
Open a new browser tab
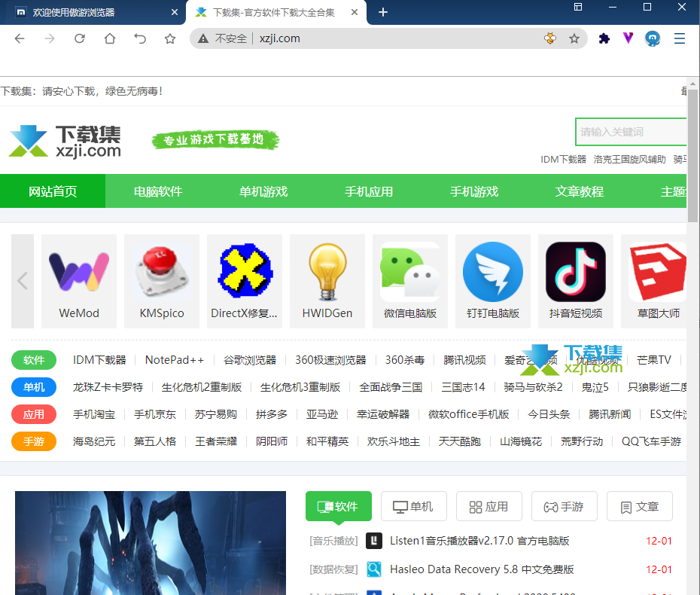382,12
